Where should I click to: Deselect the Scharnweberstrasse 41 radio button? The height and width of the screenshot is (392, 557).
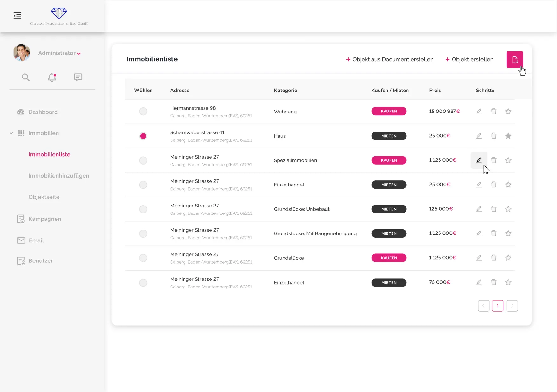[143, 136]
